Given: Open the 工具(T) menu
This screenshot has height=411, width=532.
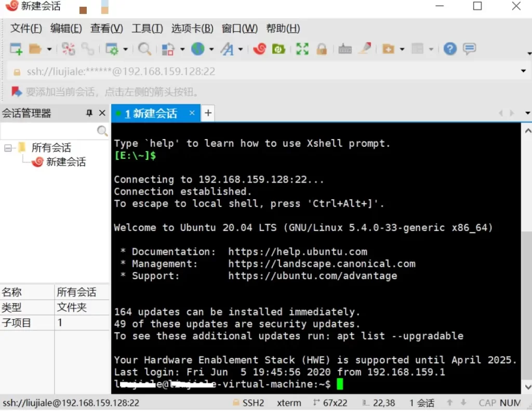Looking at the screenshot, I should click(147, 29).
